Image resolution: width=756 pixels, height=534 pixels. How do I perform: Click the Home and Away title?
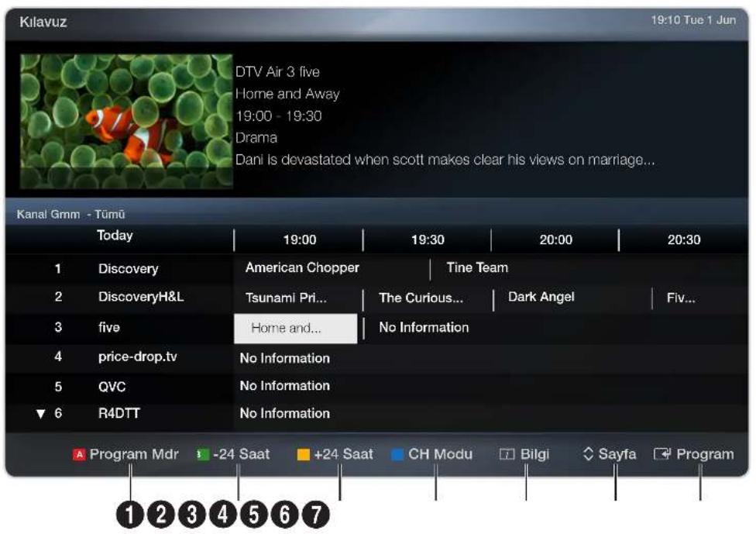(x=287, y=94)
